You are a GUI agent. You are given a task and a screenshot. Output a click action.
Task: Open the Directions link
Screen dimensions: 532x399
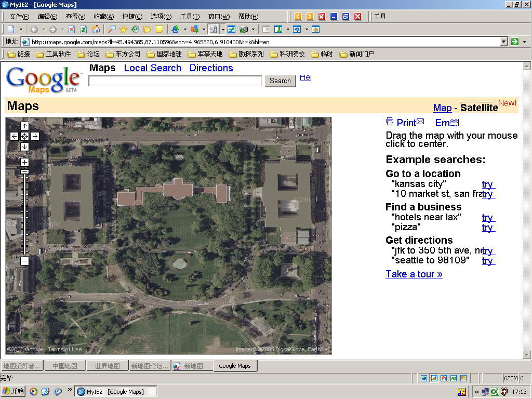pyautogui.click(x=211, y=68)
